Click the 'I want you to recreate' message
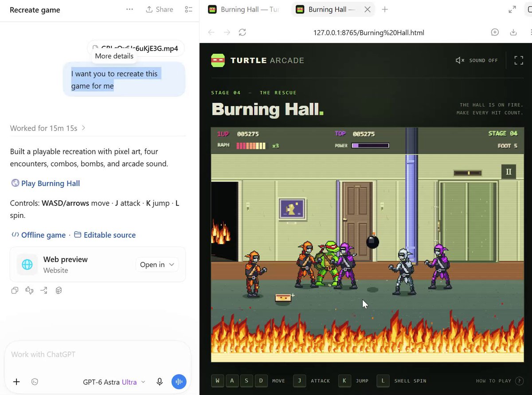 tap(124, 80)
